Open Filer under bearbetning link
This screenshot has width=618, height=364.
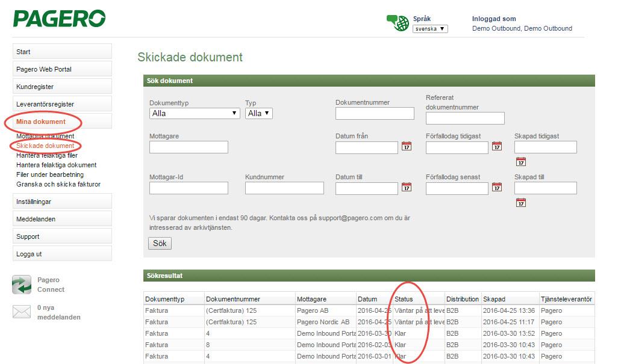tap(50, 174)
